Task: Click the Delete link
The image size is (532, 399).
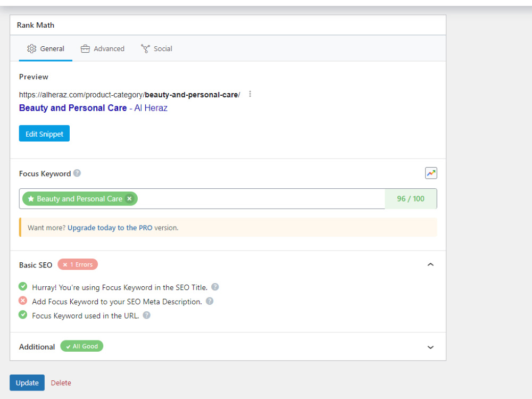Action: click(61, 383)
